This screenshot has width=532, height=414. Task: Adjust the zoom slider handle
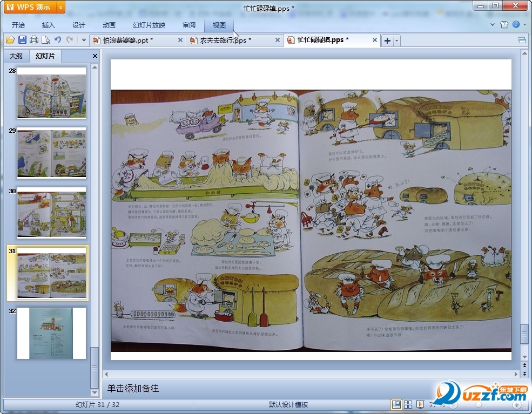coord(479,405)
